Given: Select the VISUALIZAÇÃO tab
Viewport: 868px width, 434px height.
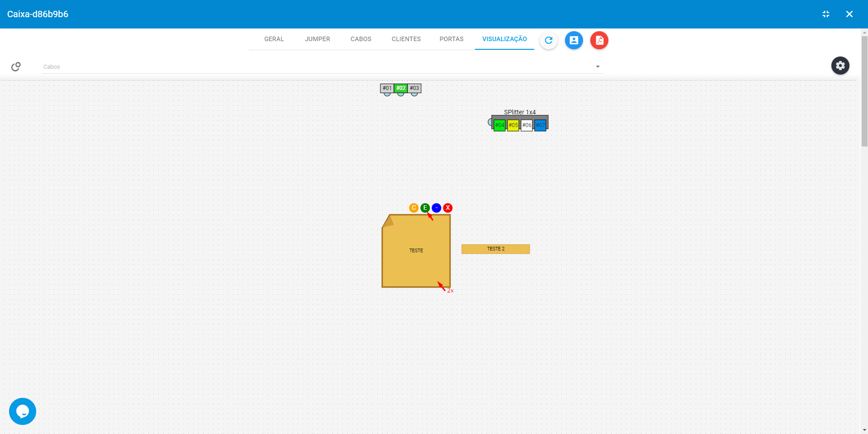Looking at the screenshot, I should click(504, 39).
